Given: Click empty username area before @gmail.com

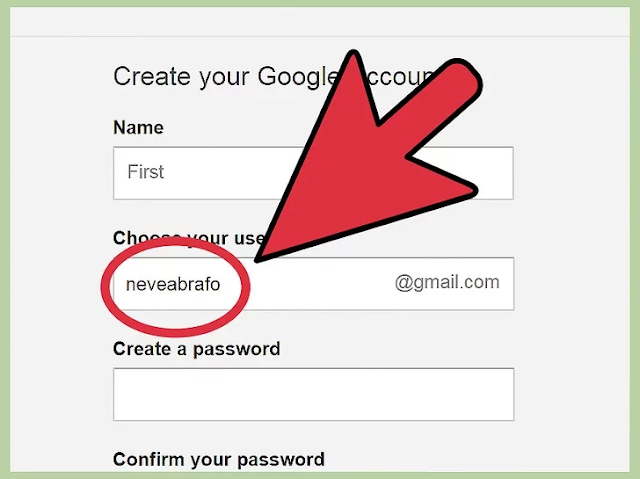Looking at the screenshot, I should pos(322,284).
